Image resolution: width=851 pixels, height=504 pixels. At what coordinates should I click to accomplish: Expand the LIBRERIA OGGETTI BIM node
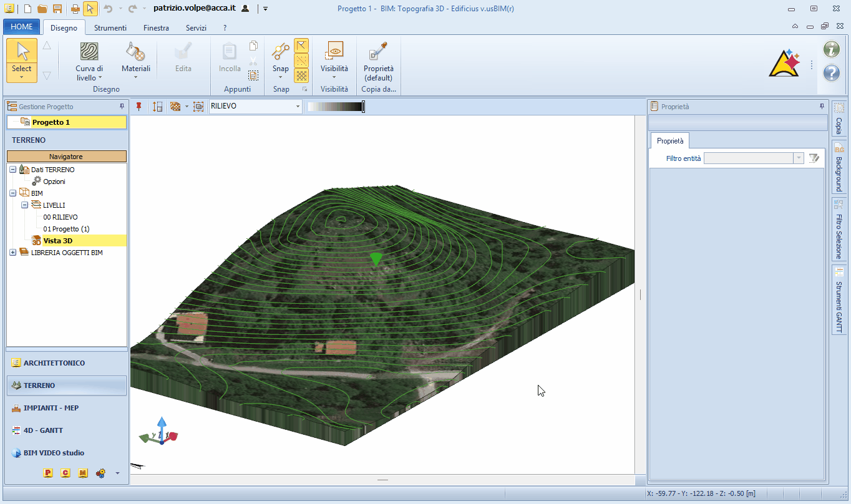click(x=13, y=253)
